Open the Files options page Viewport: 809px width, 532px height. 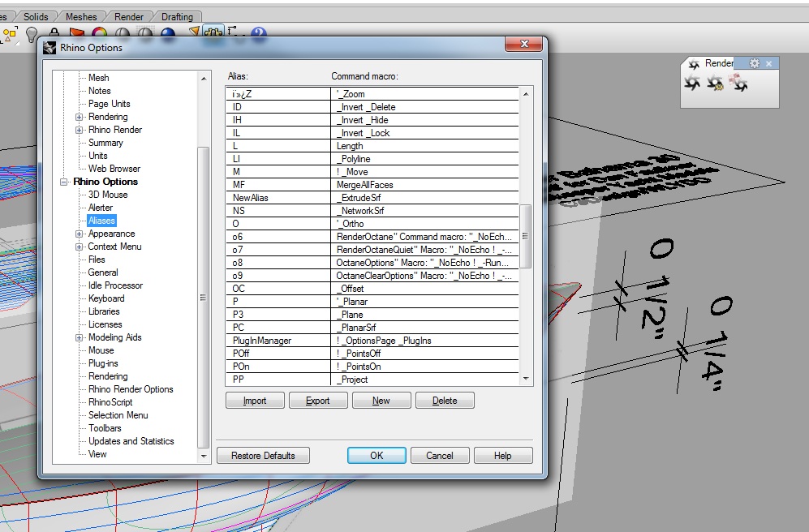pyautogui.click(x=97, y=260)
